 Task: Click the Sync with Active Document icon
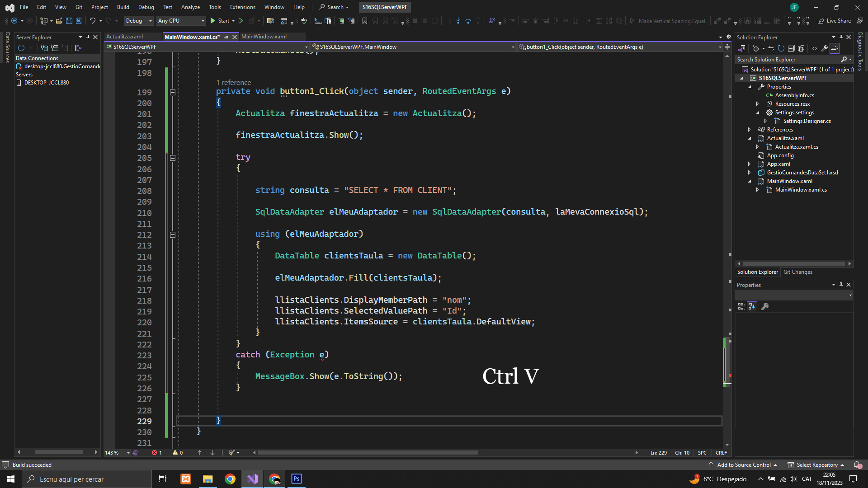click(x=771, y=48)
